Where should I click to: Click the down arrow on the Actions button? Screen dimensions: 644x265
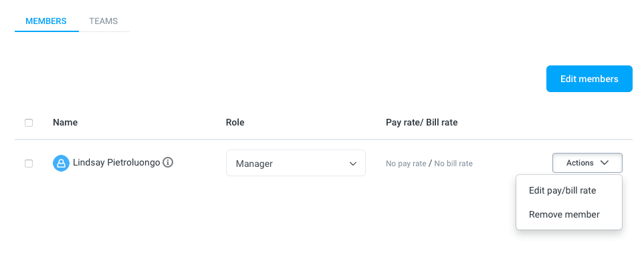coord(604,163)
